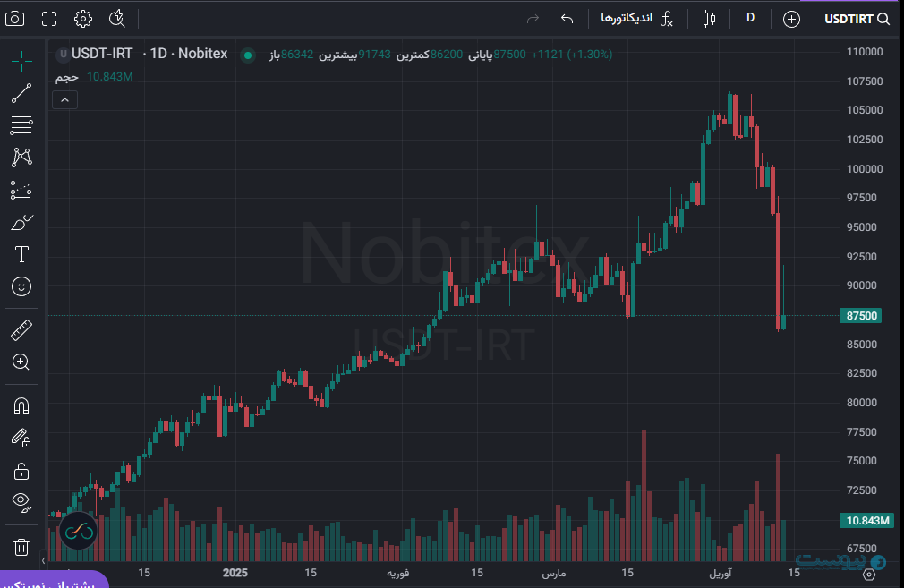The image size is (904, 588).
Task: Toggle magnet mode for drawings
Action: 21,405
